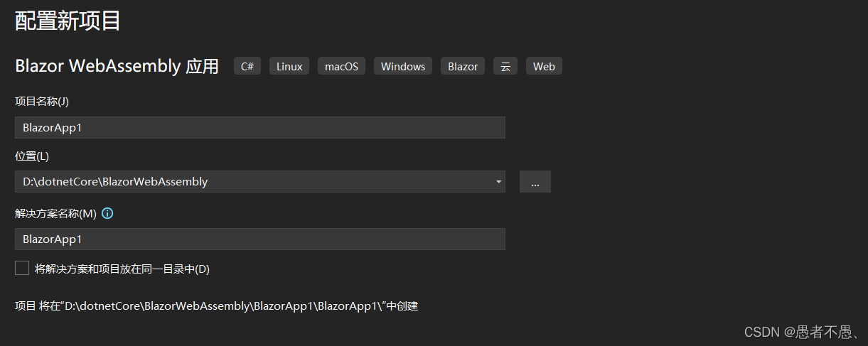Click the Web tag
This screenshot has width=868, height=346.
544,67
